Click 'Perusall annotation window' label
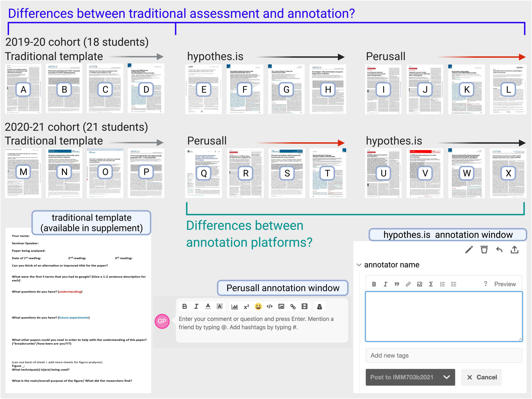The width and height of the screenshot is (532, 399). (283, 288)
